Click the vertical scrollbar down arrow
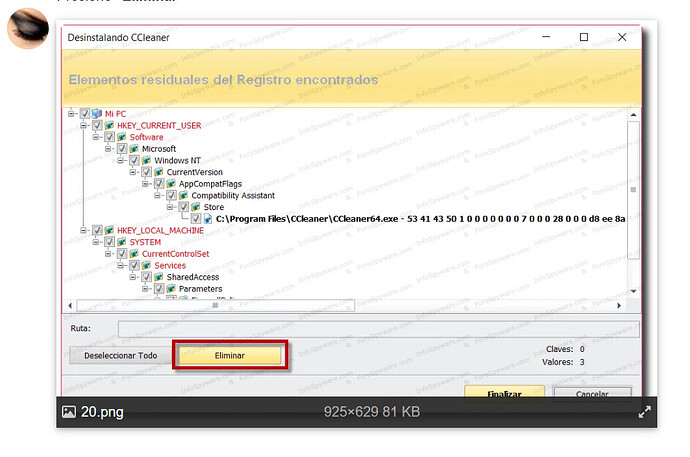 click(x=633, y=291)
